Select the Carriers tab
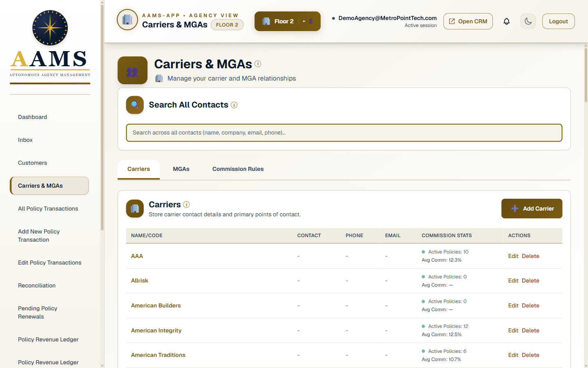This screenshot has height=368, width=588. coord(138,169)
